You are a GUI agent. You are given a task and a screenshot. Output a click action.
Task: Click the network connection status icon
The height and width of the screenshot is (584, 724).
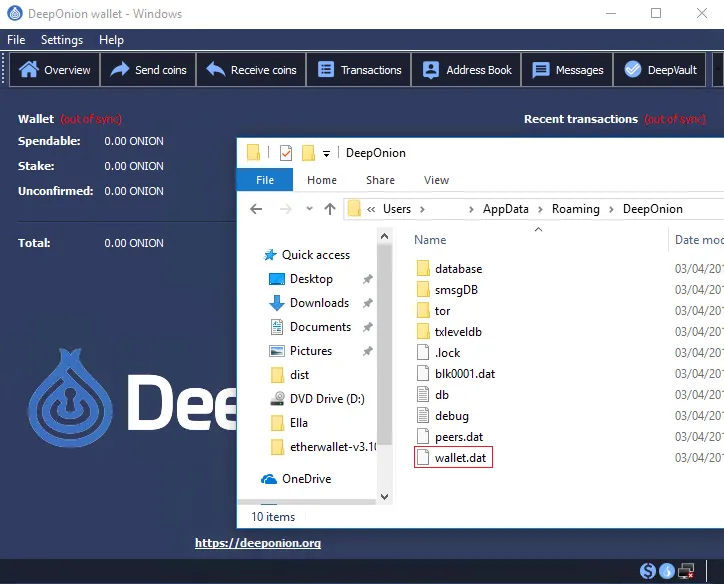(686, 571)
